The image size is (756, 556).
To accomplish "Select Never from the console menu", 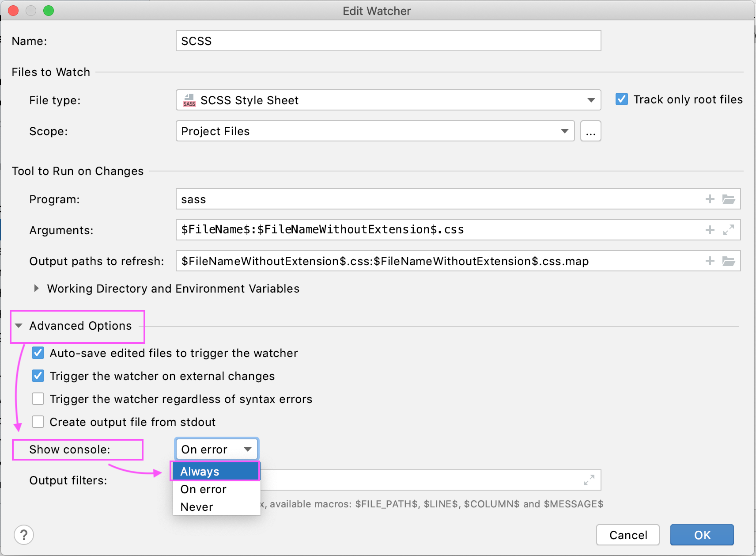I will pyautogui.click(x=196, y=506).
